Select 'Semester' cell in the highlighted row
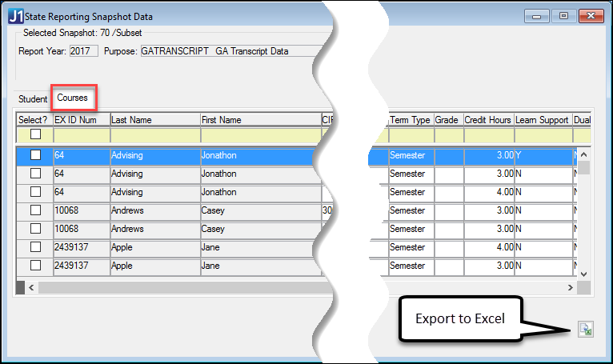 pos(411,155)
